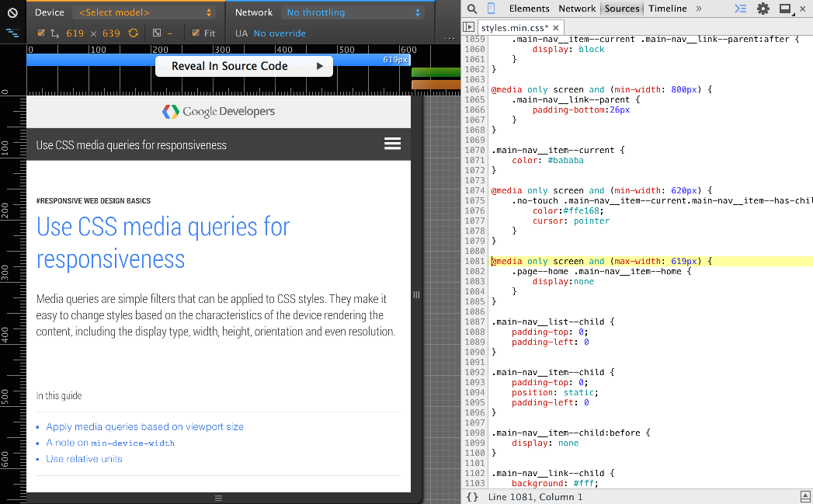The image size is (813, 504).
Task: Expand the hidden panels chevron next to Timeline
Action: click(x=698, y=9)
